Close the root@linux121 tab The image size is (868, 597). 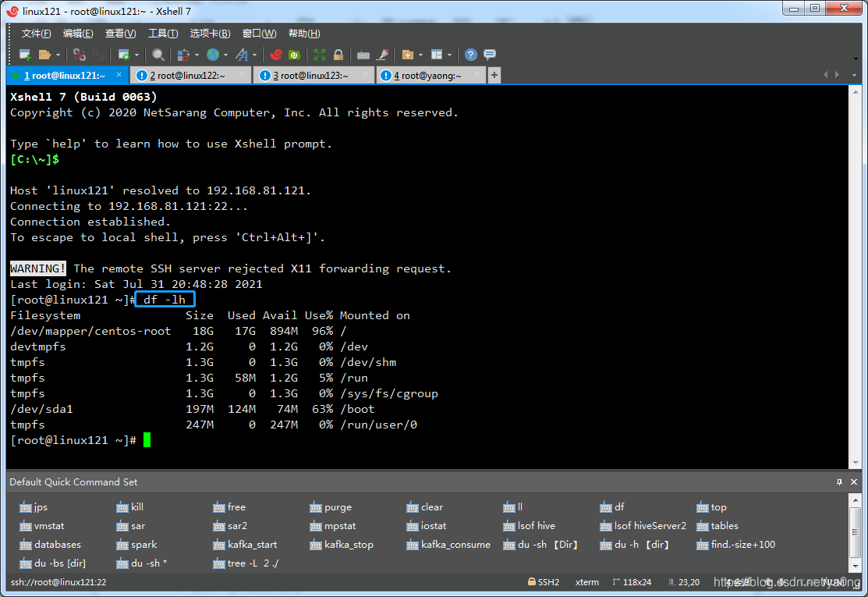tap(119, 75)
